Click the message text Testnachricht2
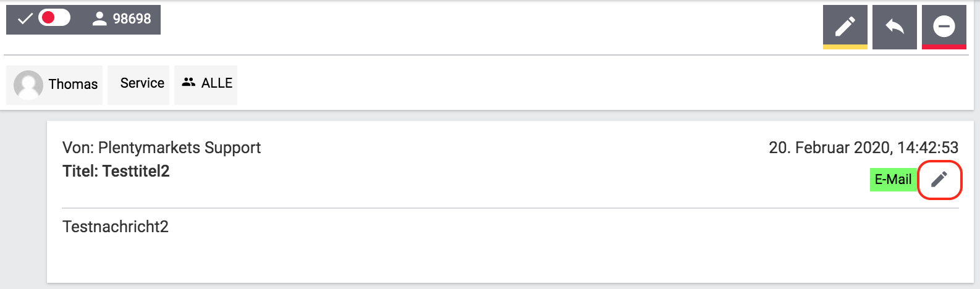 (x=116, y=227)
